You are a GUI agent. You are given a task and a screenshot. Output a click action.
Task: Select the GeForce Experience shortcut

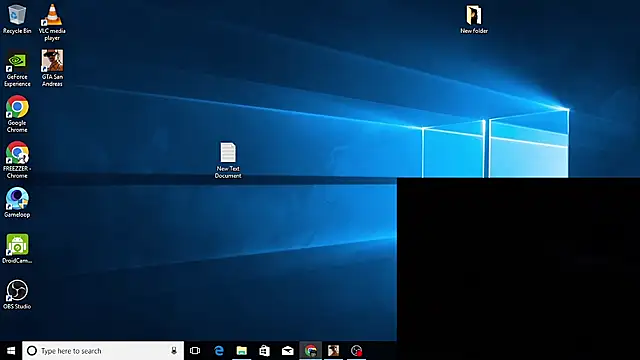pyautogui.click(x=17, y=69)
